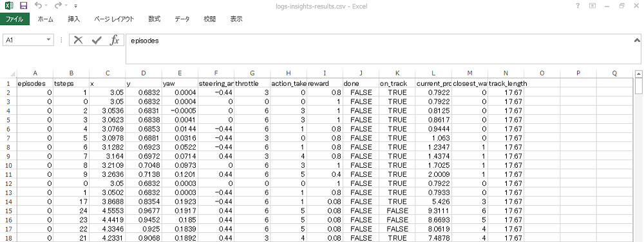Open Ribbon Display Options
644x242 pixels.
point(592,6)
